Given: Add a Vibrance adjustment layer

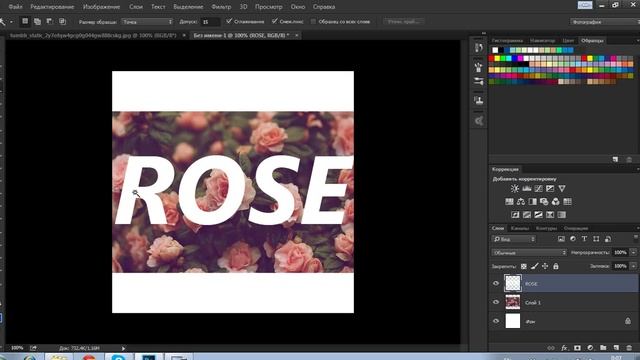Looking at the screenshot, I should point(562,189).
